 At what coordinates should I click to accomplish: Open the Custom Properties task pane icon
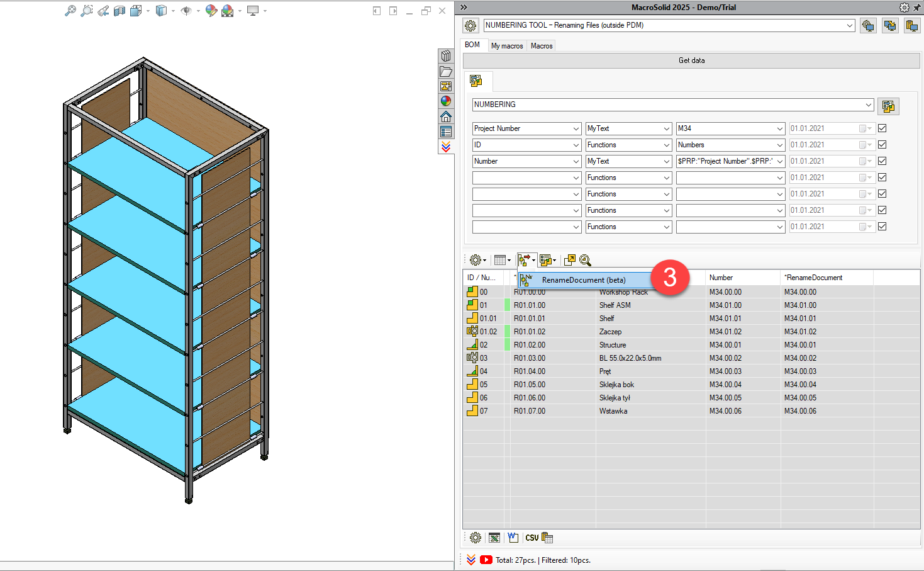[x=446, y=132]
